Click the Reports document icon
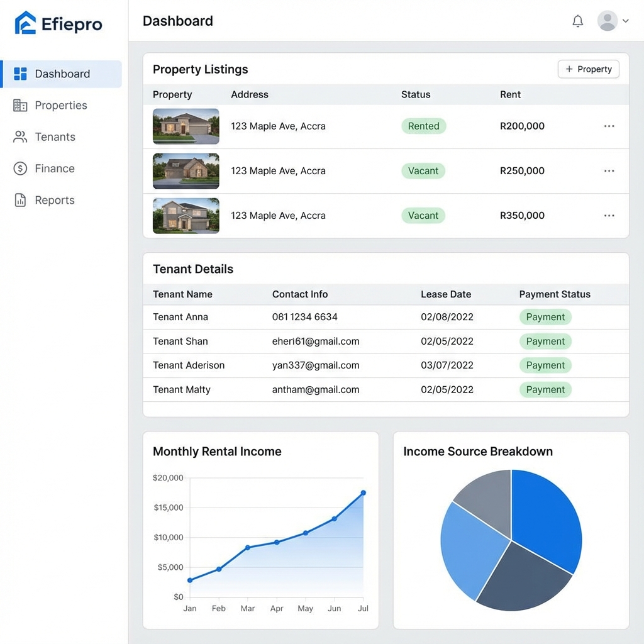 20,201
